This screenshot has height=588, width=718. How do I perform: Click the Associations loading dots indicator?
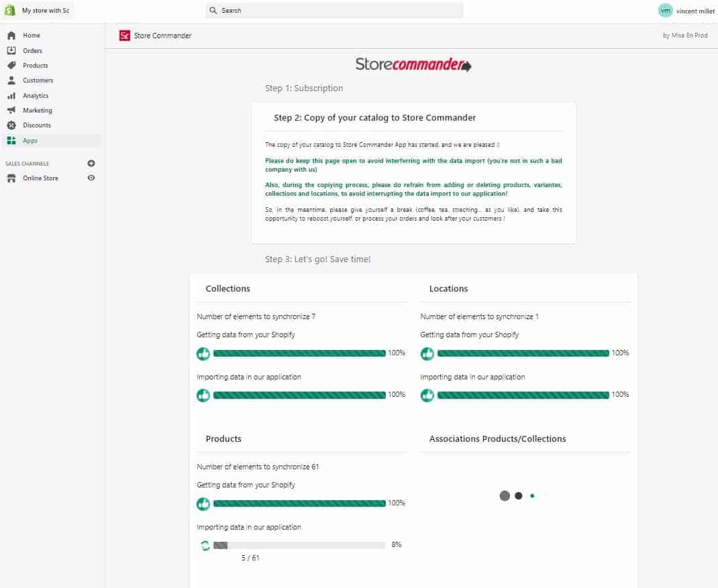(522, 495)
